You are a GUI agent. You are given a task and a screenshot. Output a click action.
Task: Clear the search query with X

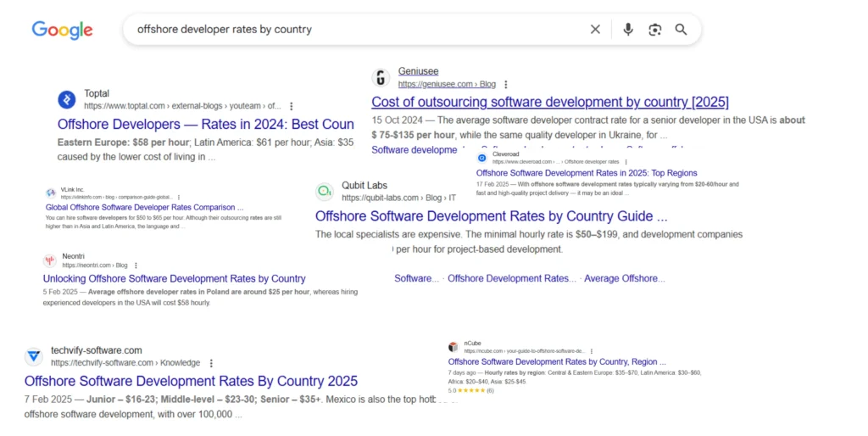(x=595, y=30)
